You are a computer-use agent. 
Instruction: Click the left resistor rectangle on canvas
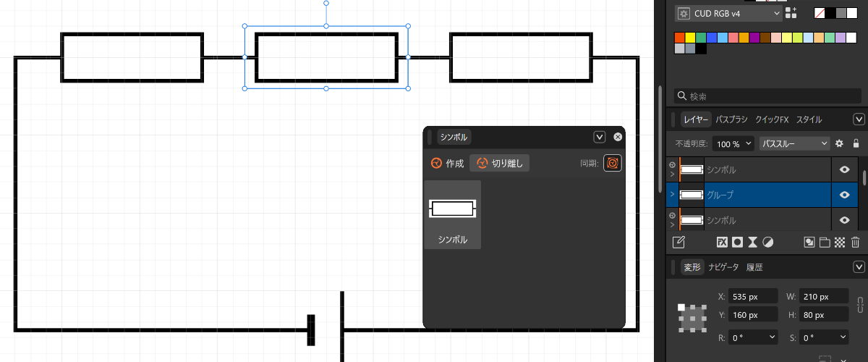[x=132, y=56]
